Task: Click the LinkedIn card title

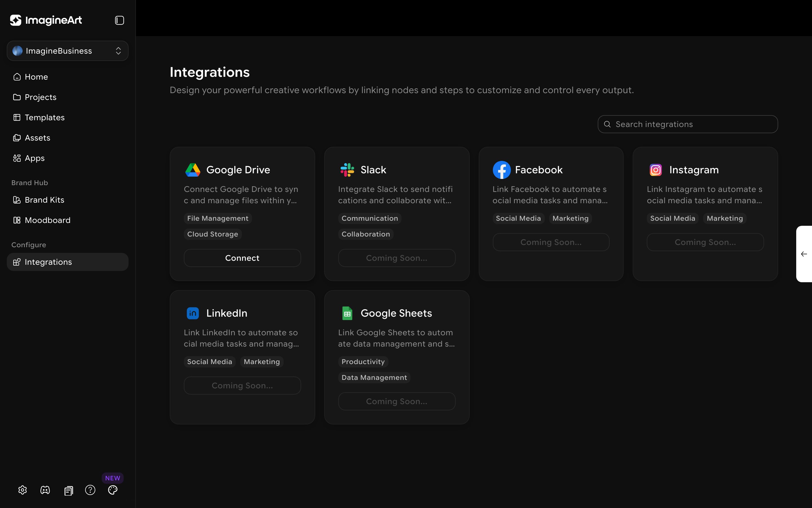Action: 227,313
